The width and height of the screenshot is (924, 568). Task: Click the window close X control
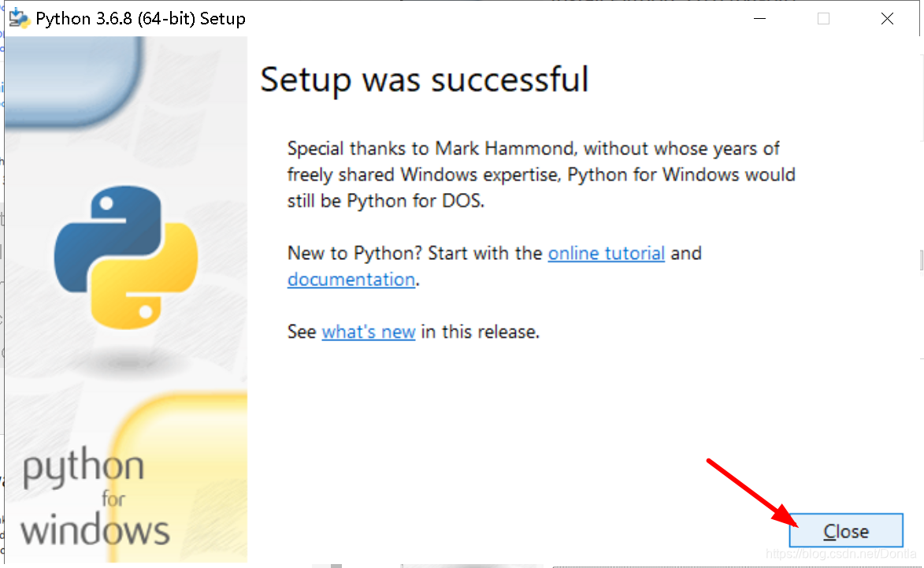[x=887, y=17]
